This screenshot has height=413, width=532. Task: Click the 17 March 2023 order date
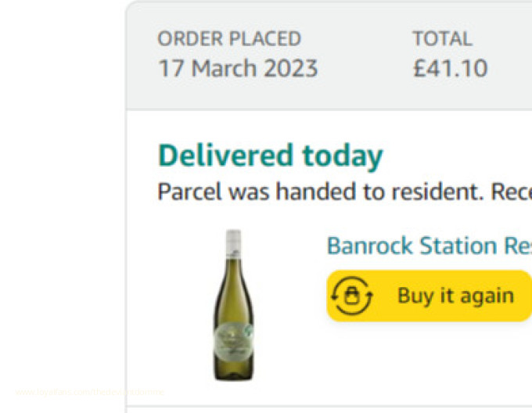[x=238, y=68]
